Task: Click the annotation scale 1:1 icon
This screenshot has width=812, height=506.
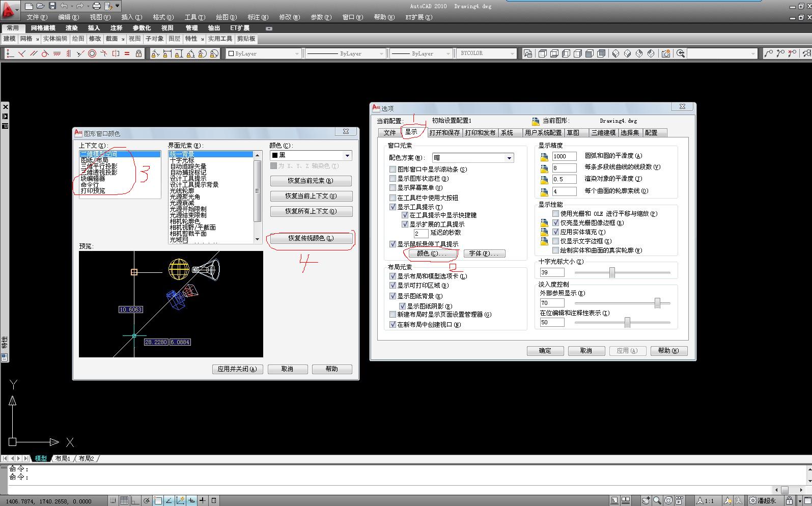Action: [x=706, y=500]
